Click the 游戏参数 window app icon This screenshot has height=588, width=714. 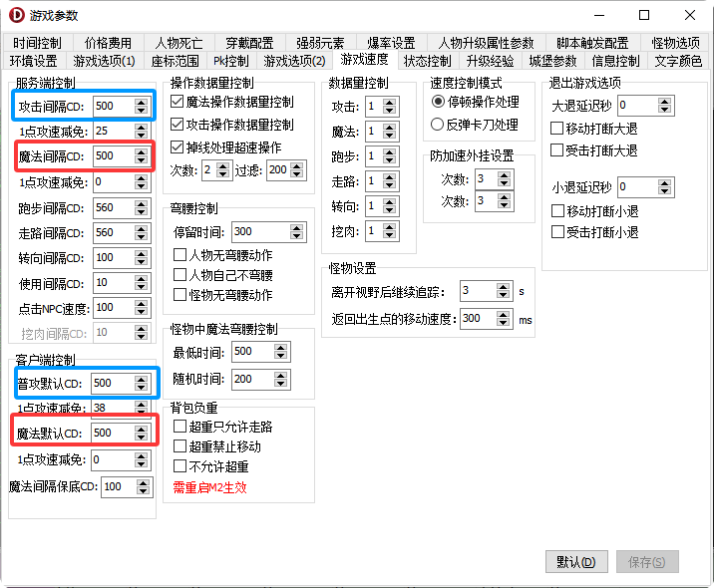pyautogui.click(x=16, y=15)
